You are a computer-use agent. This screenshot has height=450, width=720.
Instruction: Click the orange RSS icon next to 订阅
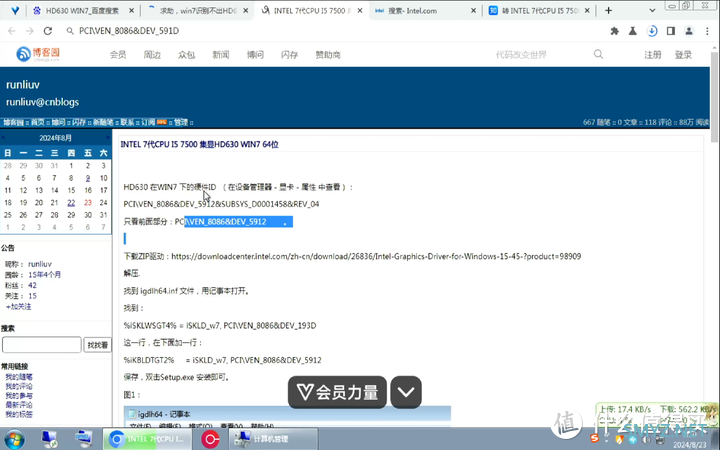(x=161, y=122)
